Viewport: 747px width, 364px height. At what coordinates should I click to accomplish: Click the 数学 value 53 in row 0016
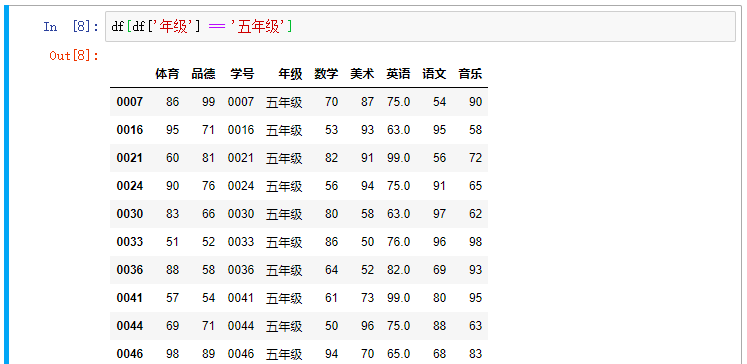[332, 130]
